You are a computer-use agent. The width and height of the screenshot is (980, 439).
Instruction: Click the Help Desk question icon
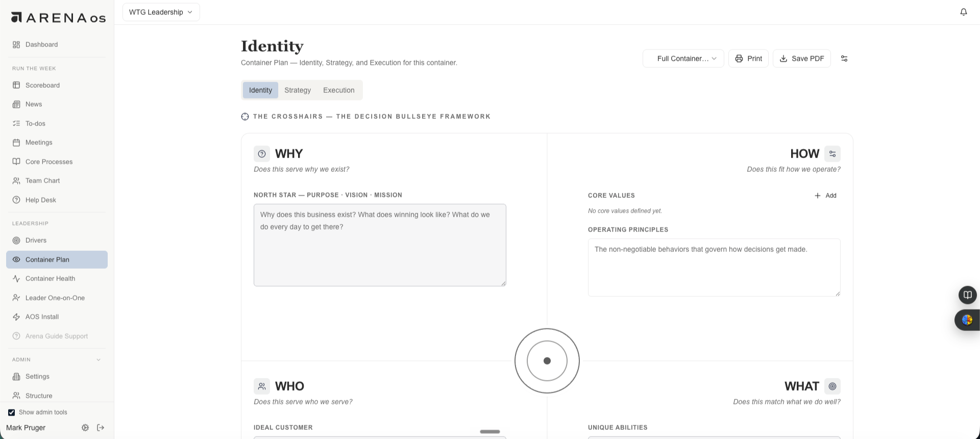click(16, 200)
